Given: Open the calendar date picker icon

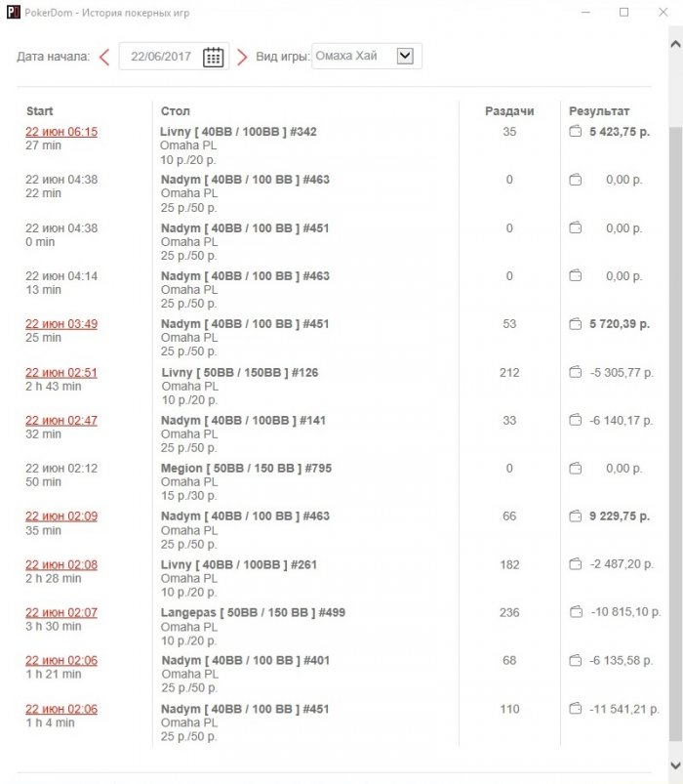Looking at the screenshot, I should tap(213, 57).
